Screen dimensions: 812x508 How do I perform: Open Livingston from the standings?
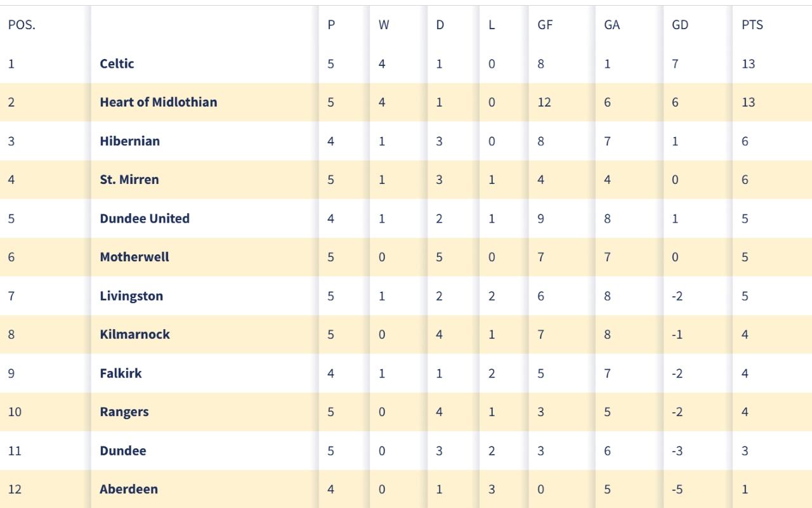point(131,296)
